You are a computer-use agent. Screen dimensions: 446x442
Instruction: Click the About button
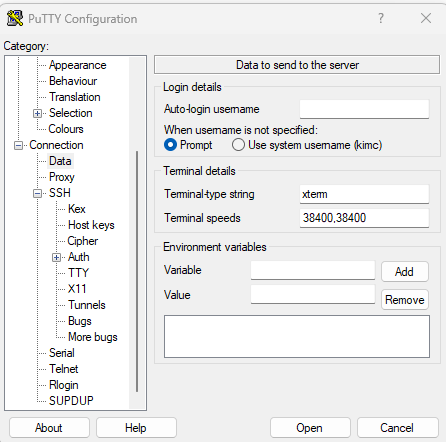(x=49, y=428)
